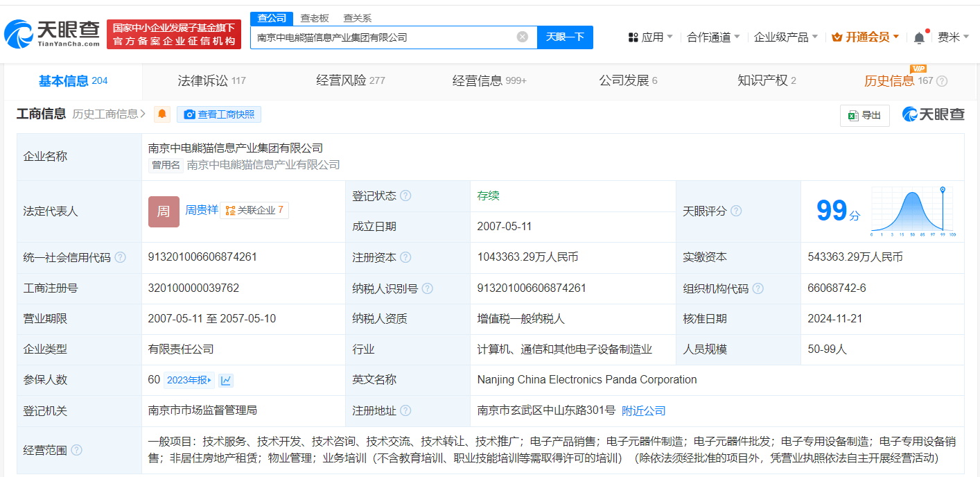Click the orange bell beside 历史工商信息

pos(161,114)
